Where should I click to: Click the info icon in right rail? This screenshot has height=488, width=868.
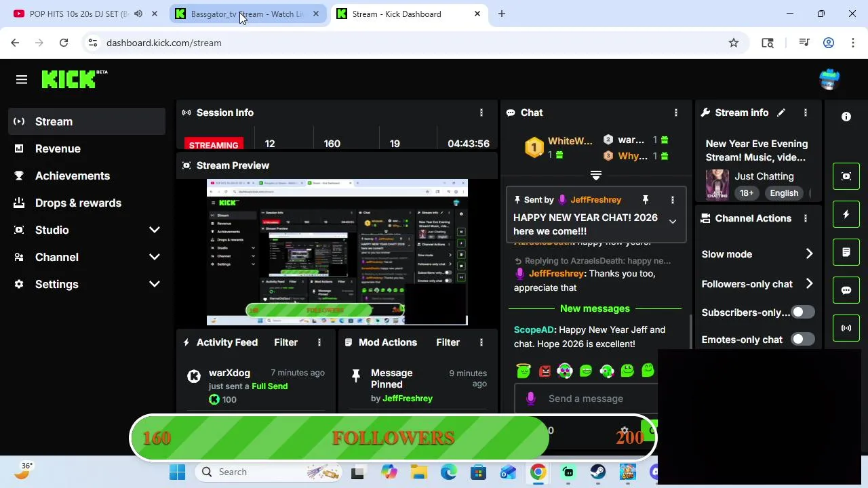[846, 117]
